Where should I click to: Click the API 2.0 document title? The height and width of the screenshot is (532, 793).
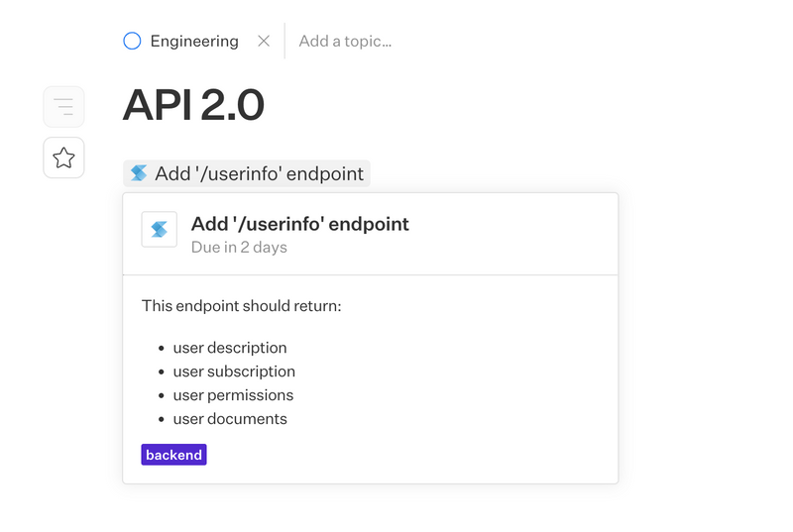pyautogui.click(x=193, y=105)
